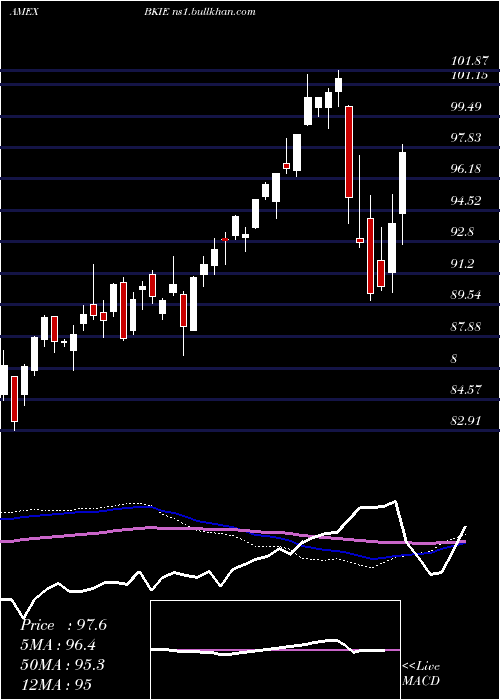
Task: Click the 89.54 price axis label
Action: (x=467, y=295)
